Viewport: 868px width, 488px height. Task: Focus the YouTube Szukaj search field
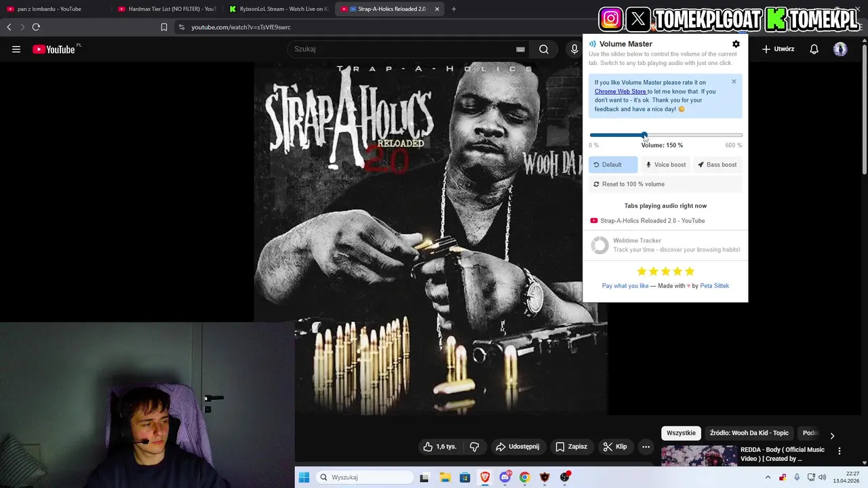403,49
